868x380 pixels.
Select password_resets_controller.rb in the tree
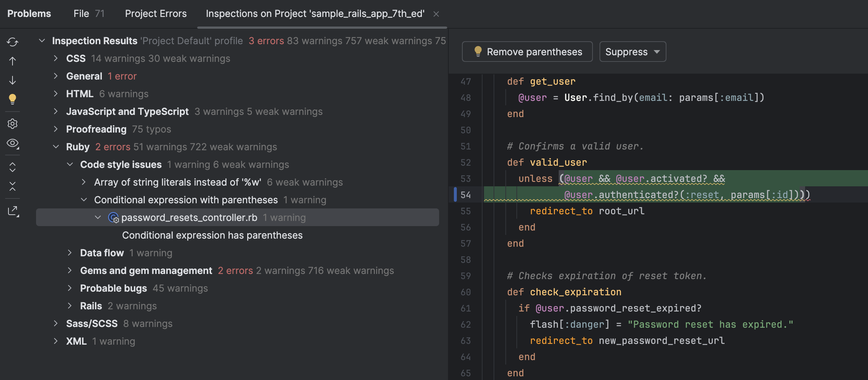coord(189,218)
